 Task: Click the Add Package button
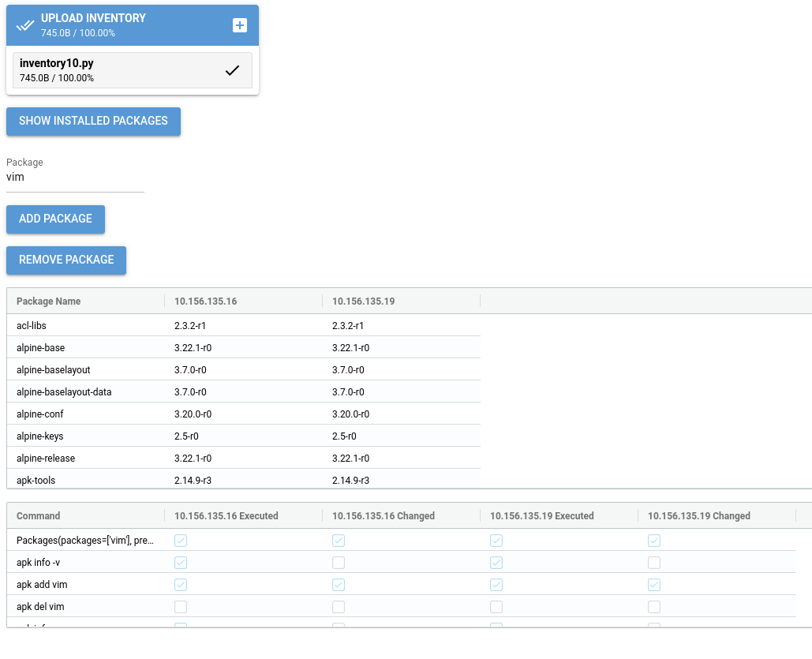tap(55, 219)
